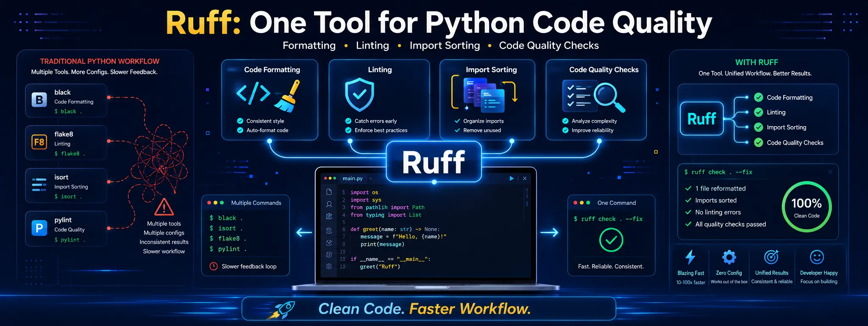This screenshot has height=326, width=868.
Task: Click the black 'B' tool icon
Action: 39,100
